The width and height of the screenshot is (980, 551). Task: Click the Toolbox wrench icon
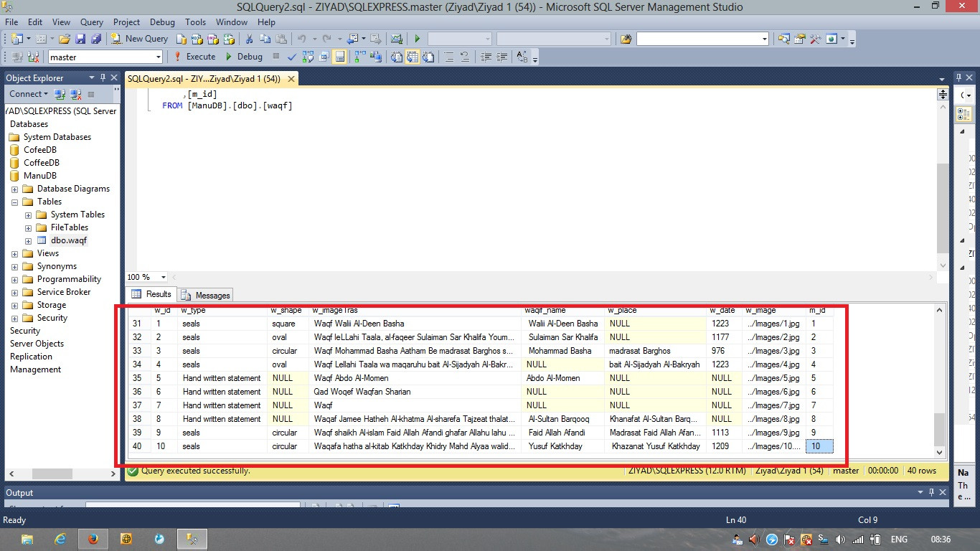click(816, 39)
